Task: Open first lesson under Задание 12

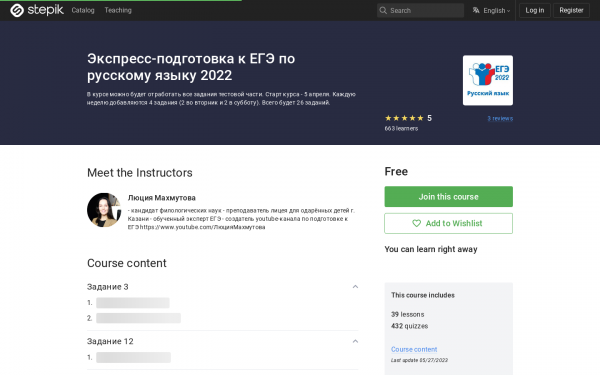Action: (x=133, y=357)
